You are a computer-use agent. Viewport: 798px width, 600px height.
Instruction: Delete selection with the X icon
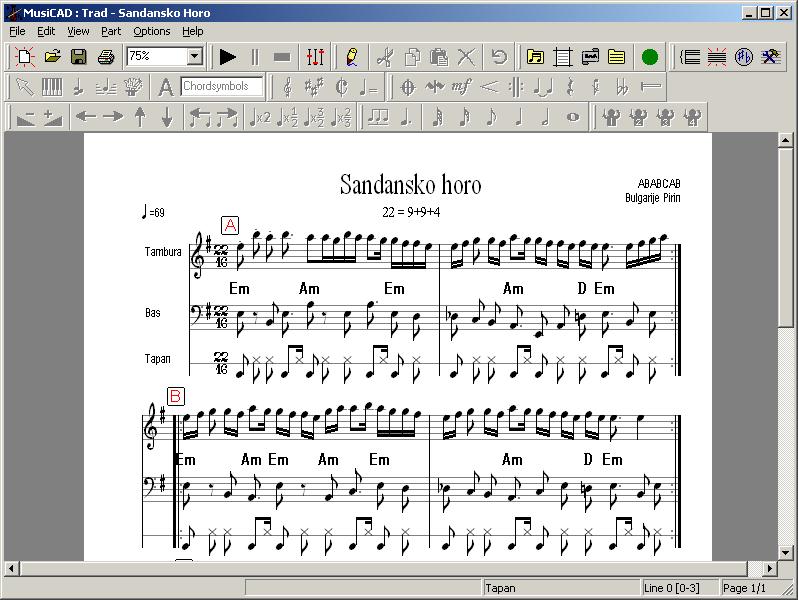click(x=466, y=57)
